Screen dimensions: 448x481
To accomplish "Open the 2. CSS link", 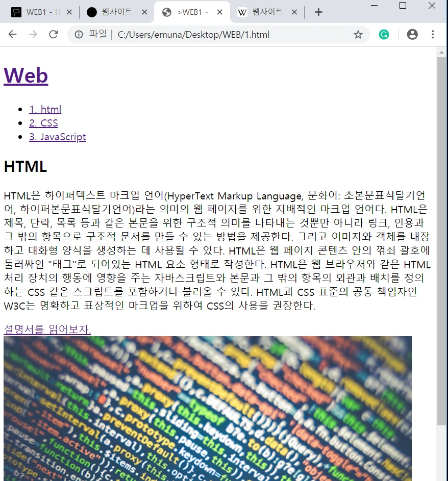I will point(43,123).
